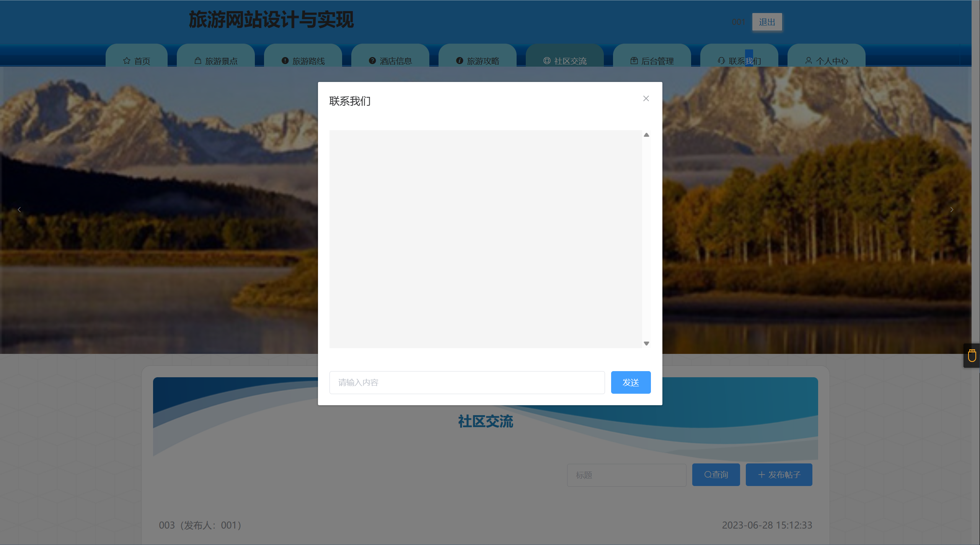Screen dimensions: 980x545
Task: Click the 旅游网站设计与实现 site title
Action: [271, 20]
